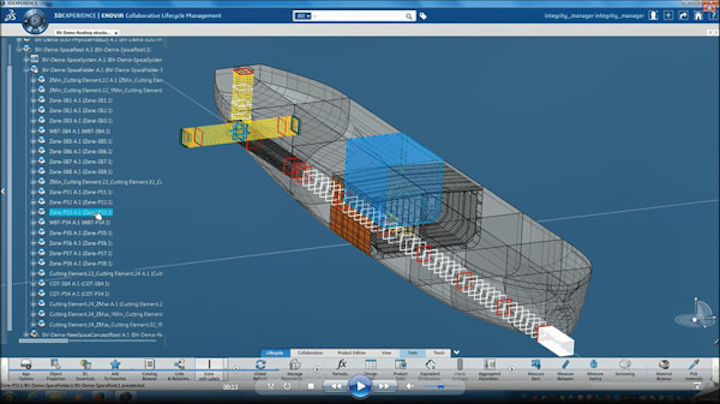
Task: Select the highlighted Zone-PS3 A.1 row
Action: (81, 213)
